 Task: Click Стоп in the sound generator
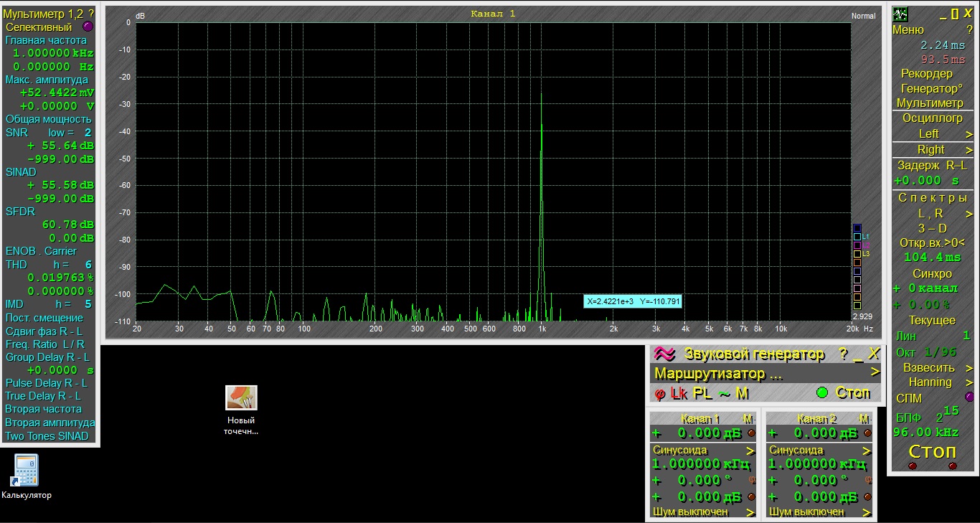(x=853, y=392)
